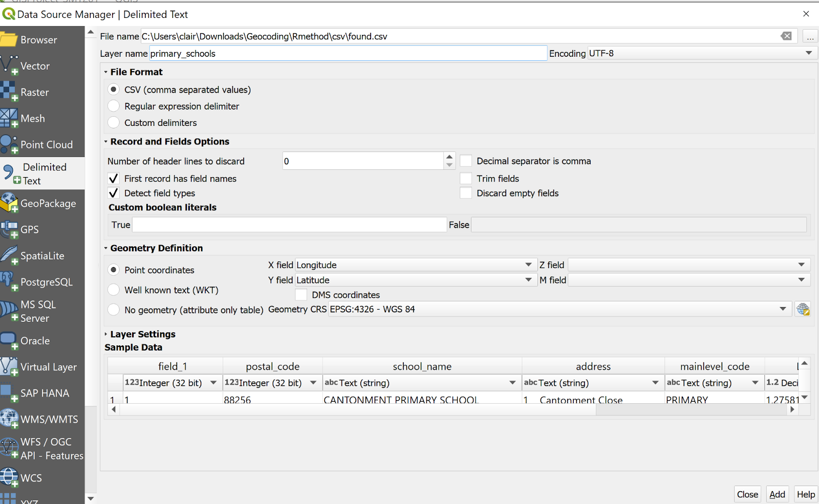Click the Select CRS globe icon
Screen dimensions: 819x504
803,309
